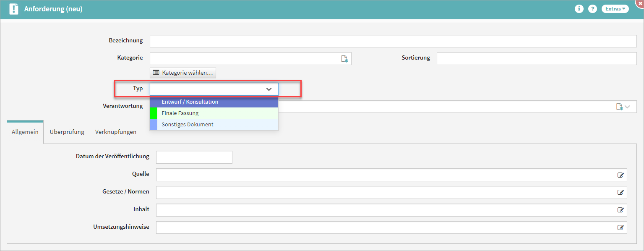Expand the Verantwortung dropdown arrow
This screenshot has height=251, width=644.
(x=628, y=107)
